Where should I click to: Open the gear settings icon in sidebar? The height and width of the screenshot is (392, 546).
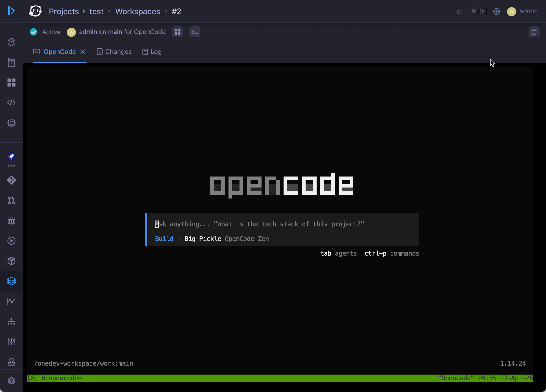11,123
